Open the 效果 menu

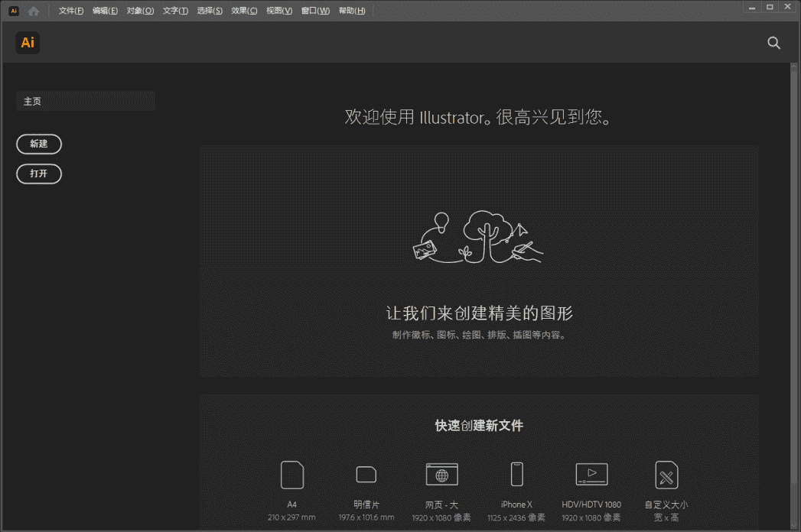(x=243, y=10)
